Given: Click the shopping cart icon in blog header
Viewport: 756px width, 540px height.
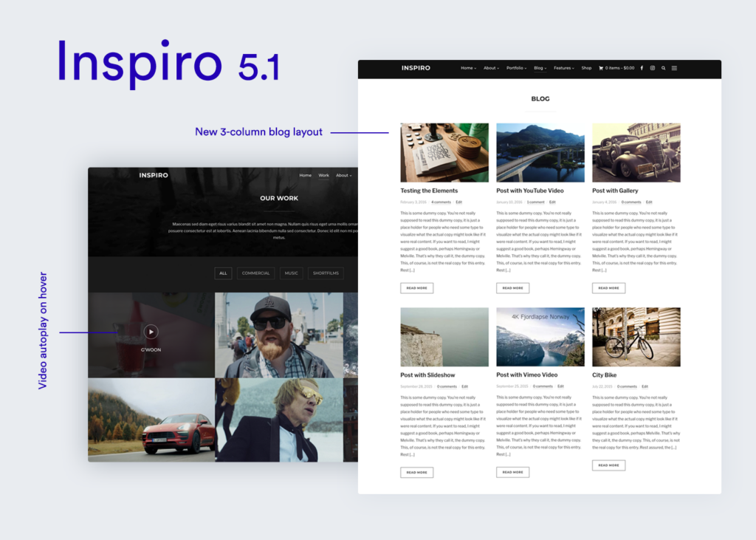Looking at the screenshot, I should (x=601, y=68).
